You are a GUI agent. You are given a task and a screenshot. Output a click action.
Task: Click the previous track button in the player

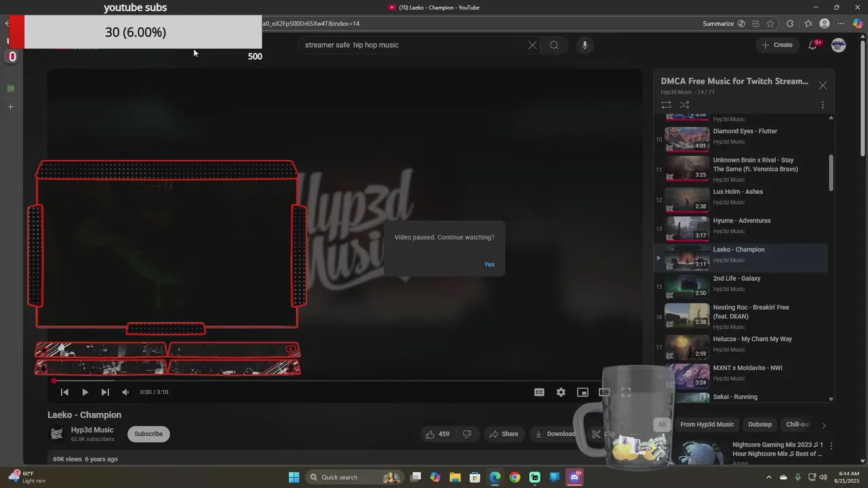tap(64, 392)
